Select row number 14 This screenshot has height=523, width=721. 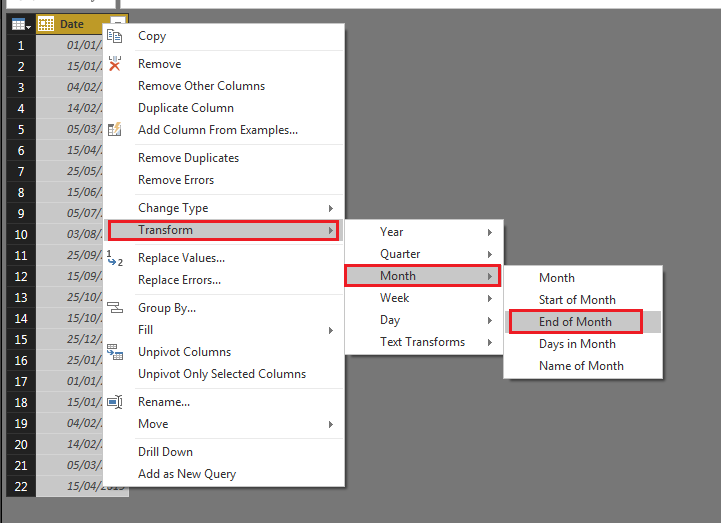click(21, 318)
